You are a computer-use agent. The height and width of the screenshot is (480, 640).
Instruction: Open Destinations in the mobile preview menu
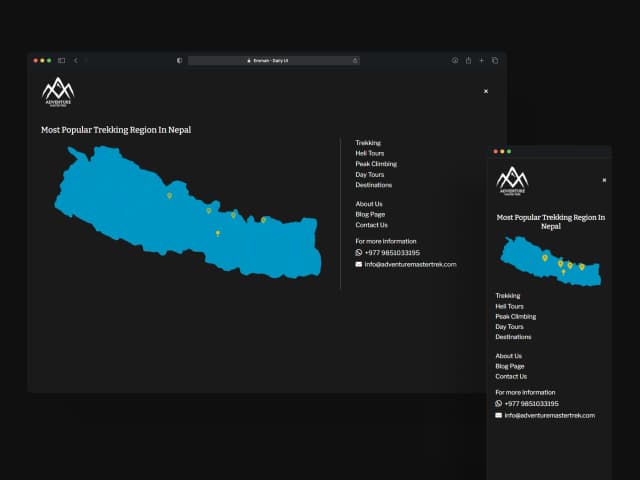click(x=513, y=337)
